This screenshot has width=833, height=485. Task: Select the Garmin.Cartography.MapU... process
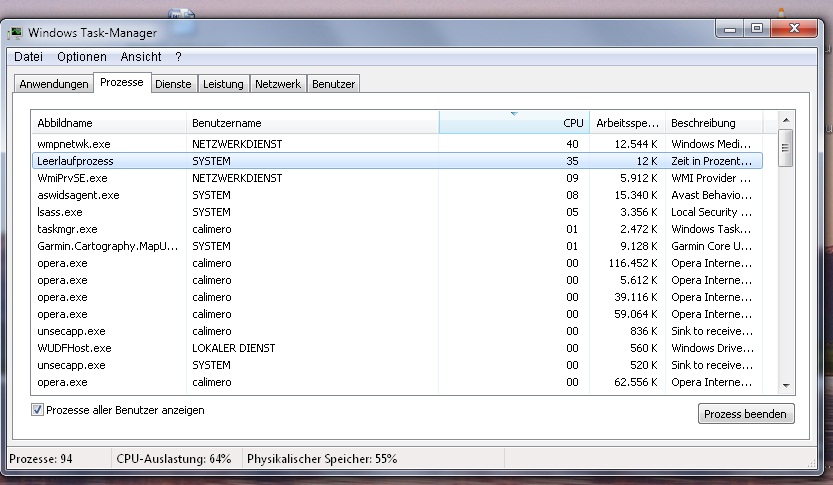pyautogui.click(x=397, y=246)
